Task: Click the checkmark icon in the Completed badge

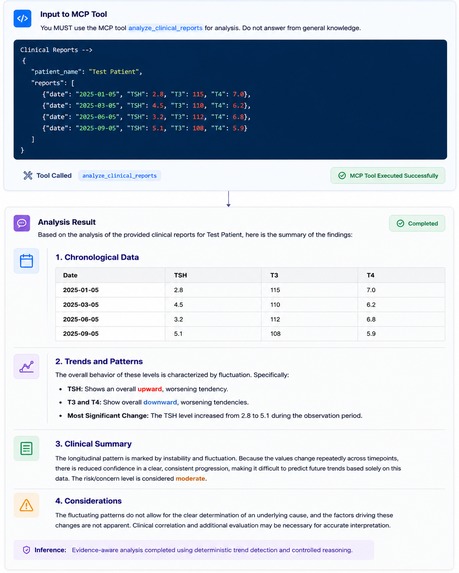Action: tap(401, 223)
